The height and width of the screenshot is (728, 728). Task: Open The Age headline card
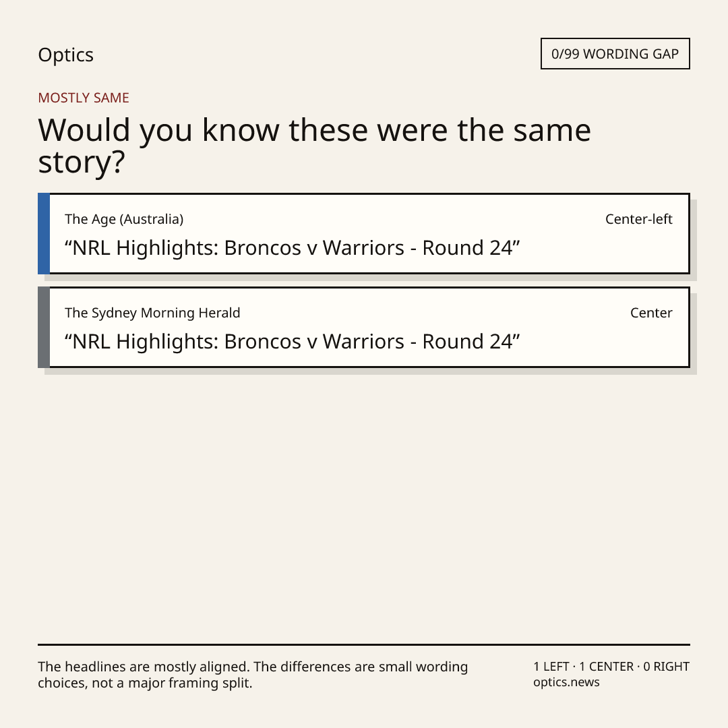(x=364, y=233)
